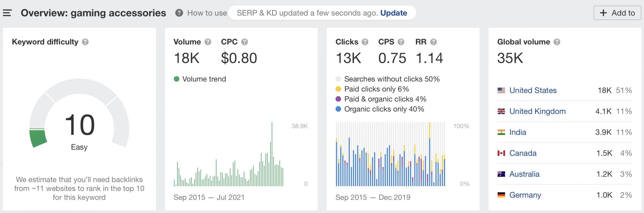Viewport: 644px width, 213px height.
Task: Open the United Kingdom volume link
Action: [x=537, y=111]
